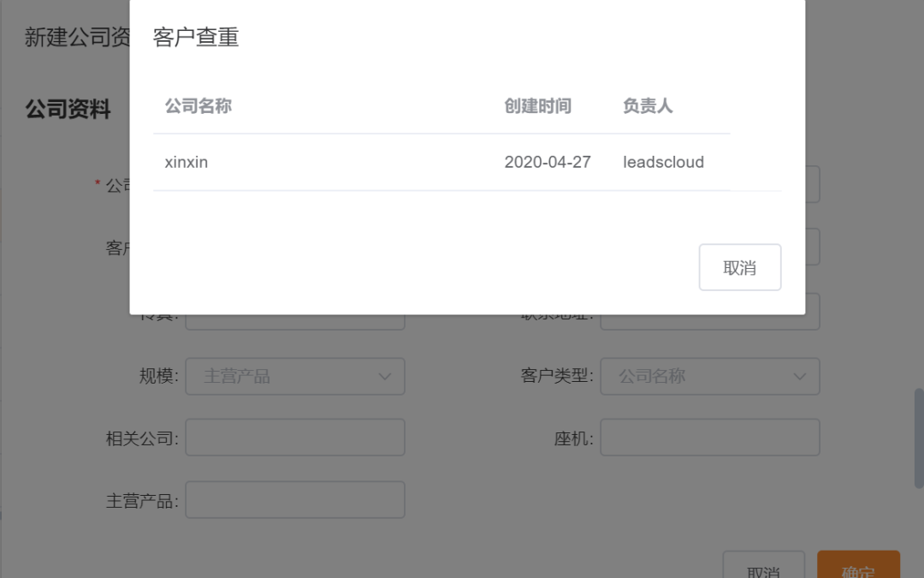Click the vertical scrollbar thumb on the right

coord(919,437)
